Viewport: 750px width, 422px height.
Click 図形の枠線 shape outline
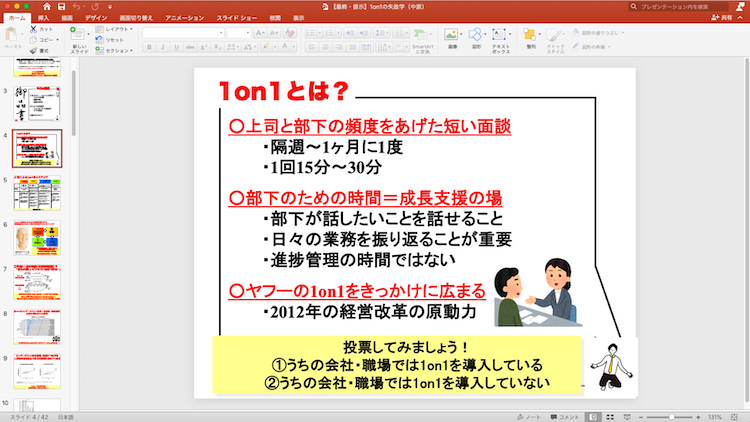[591, 46]
